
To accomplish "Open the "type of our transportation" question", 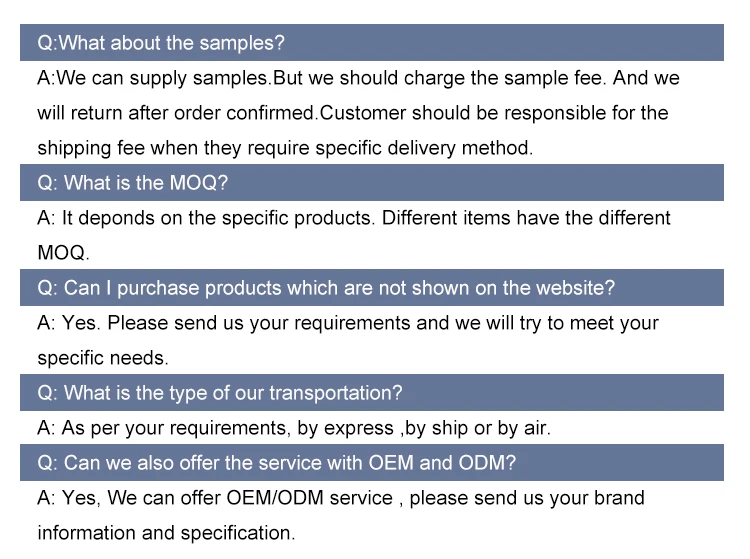I will coord(219,393).
